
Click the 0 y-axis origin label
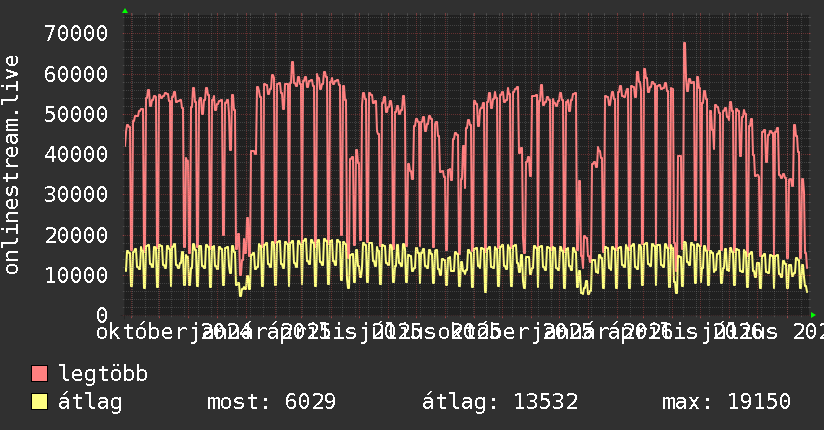(102, 315)
